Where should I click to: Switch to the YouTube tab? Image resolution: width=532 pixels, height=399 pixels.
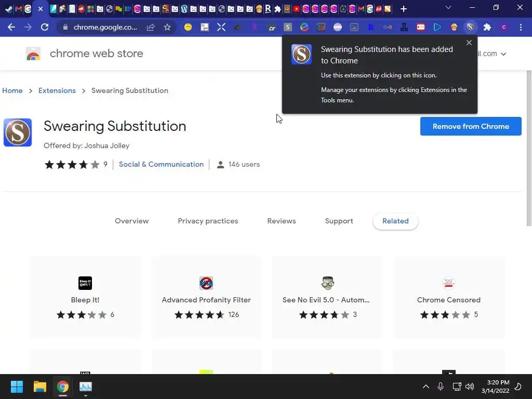(296, 9)
